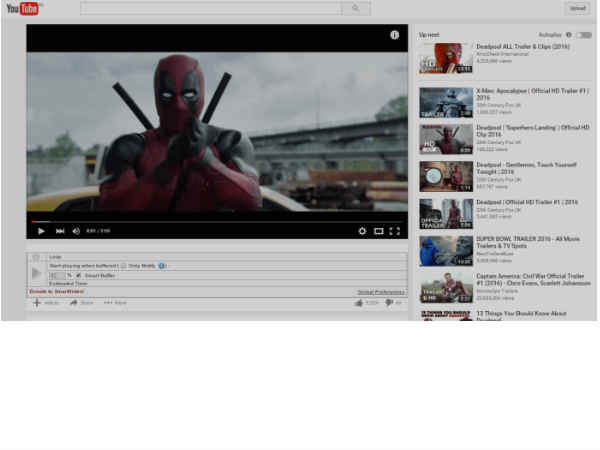Click the red Donate to SmartVideo link
600x450 pixels.
click(x=57, y=292)
